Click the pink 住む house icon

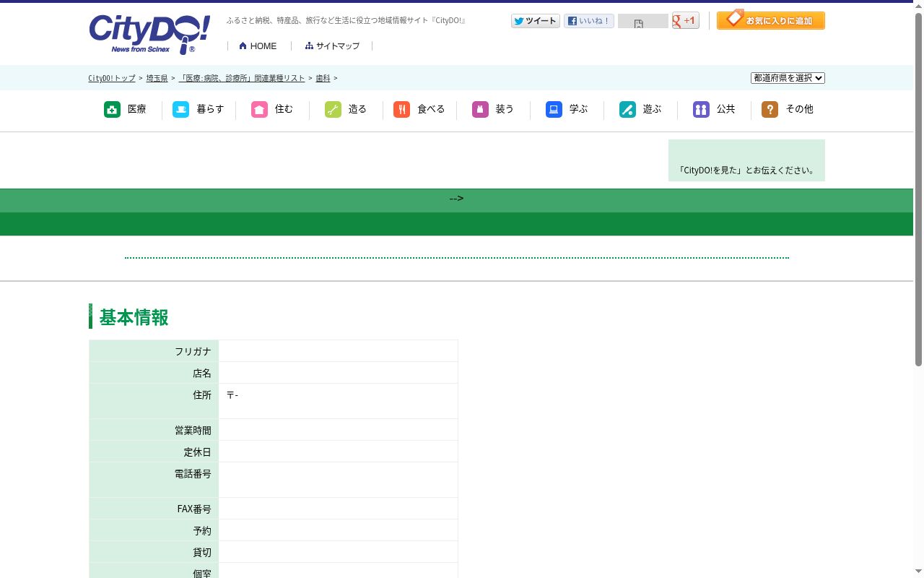tap(259, 109)
